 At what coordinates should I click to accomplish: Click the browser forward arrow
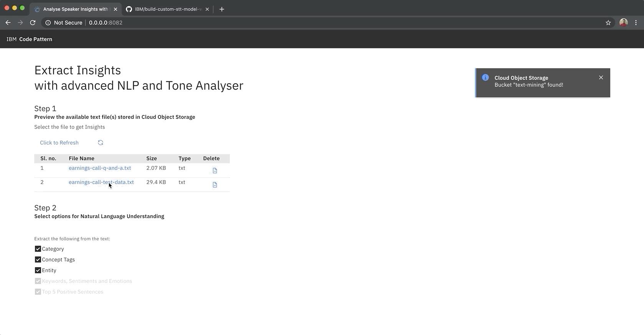point(20,23)
